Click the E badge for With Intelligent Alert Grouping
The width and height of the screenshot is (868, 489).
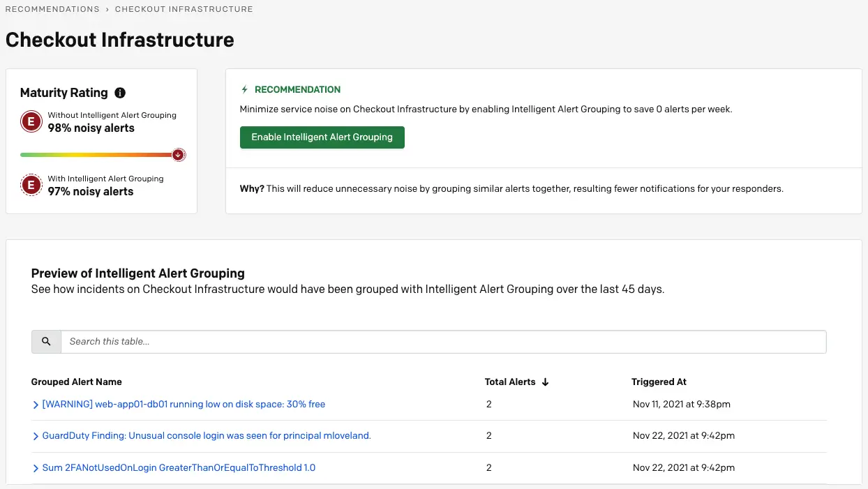coord(30,185)
